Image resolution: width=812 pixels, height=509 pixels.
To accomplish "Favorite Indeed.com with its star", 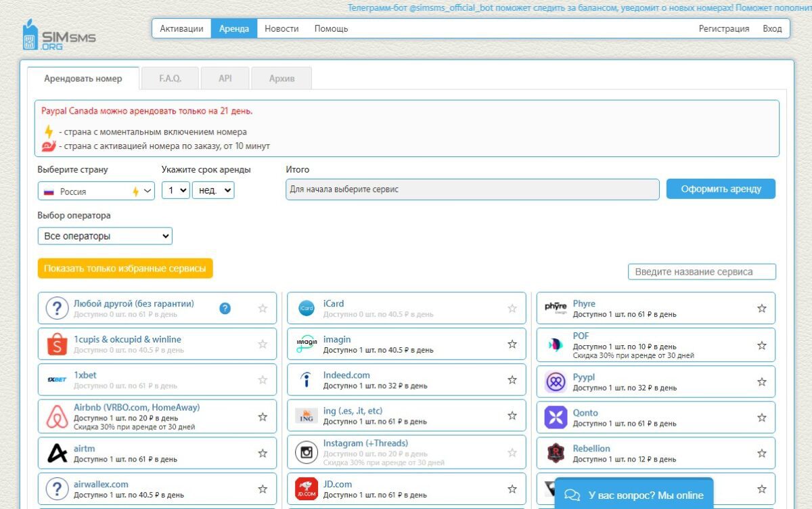I will (512, 380).
